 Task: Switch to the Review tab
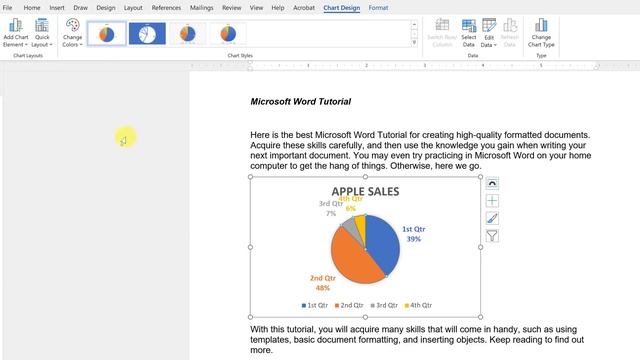(x=231, y=8)
